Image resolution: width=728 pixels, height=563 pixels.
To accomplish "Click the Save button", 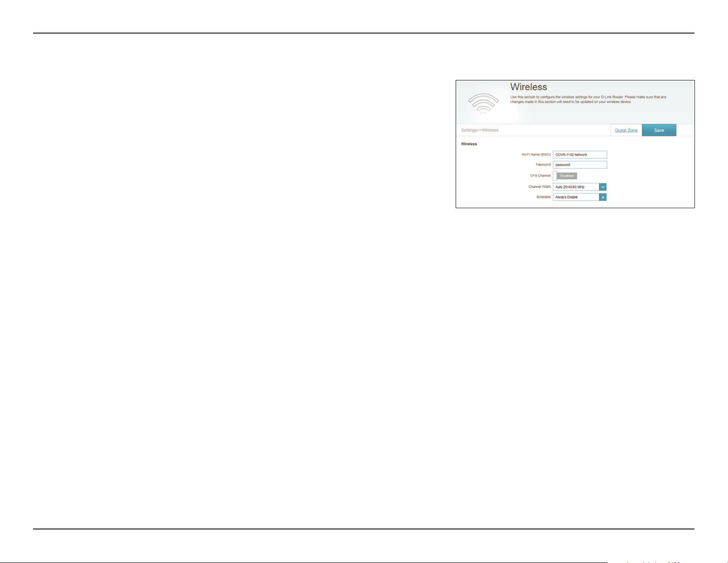I will tap(659, 130).
